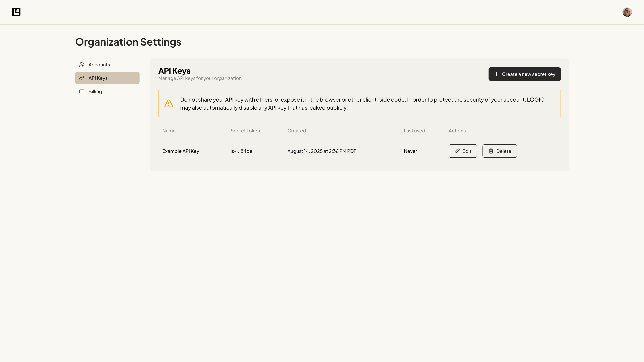The height and width of the screenshot is (362, 644).
Task: Click the Last used column header
Action: [414, 131]
